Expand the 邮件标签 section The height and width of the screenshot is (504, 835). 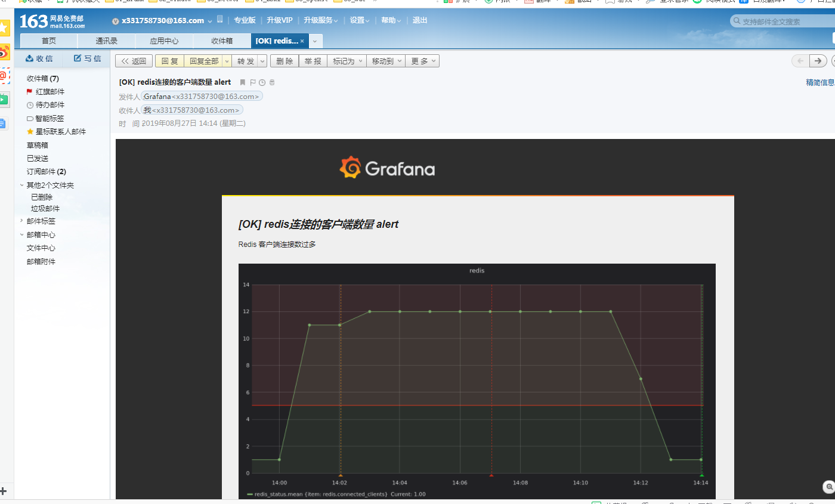pos(22,221)
